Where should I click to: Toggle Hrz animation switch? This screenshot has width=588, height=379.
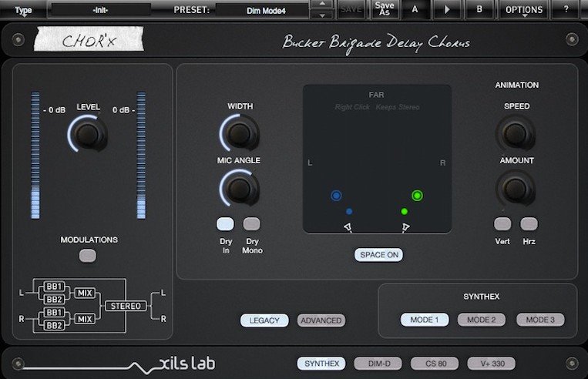[x=529, y=224]
